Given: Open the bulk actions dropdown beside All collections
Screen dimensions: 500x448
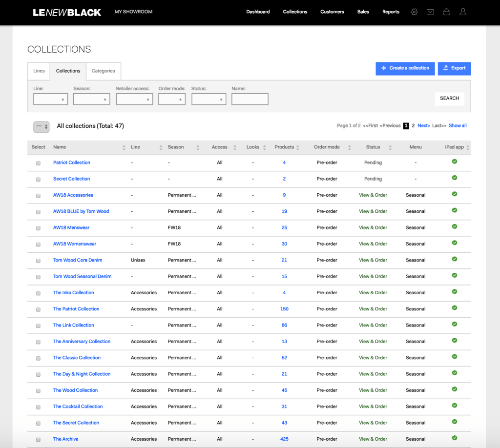Looking at the screenshot, I should point(42,127).
